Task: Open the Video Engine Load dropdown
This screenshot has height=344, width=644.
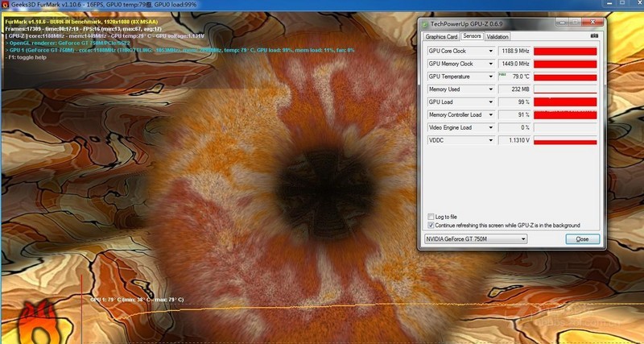Action: (490, 127)
